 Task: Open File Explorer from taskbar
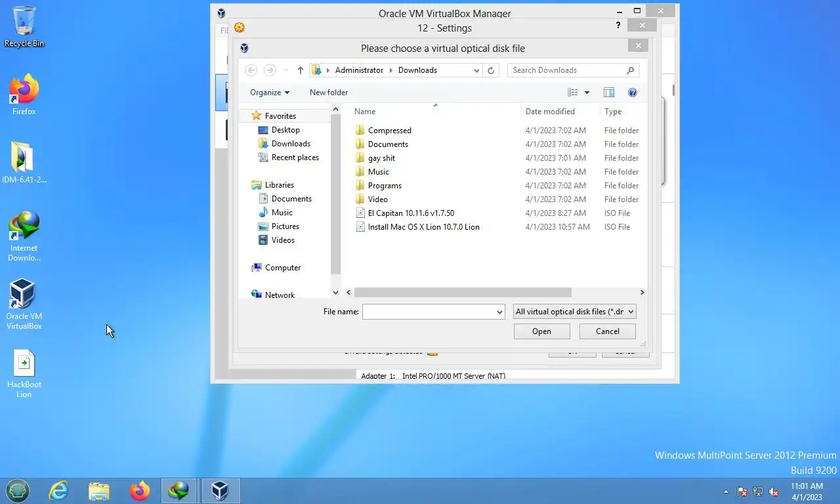98,490
